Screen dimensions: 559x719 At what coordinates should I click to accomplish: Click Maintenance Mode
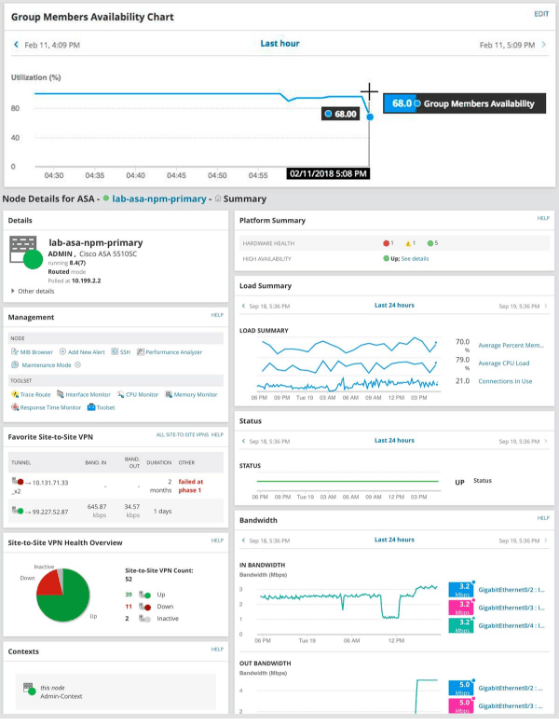tap(41, 365)
